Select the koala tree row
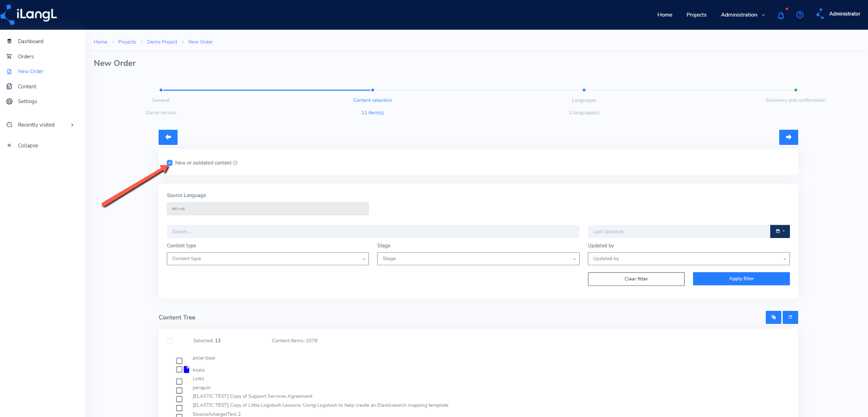Screen dimensions: 868x417 click(199, 370)
